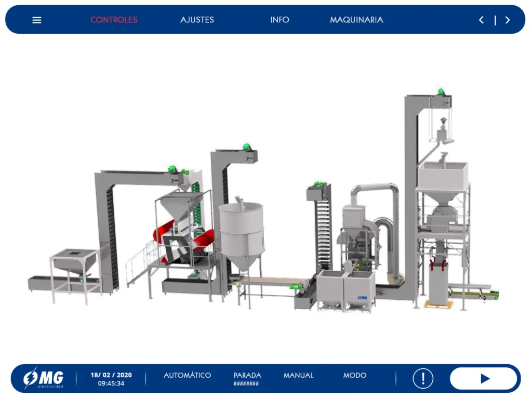The width and height of the screenshot is (532, 399).
Task: Open the INFO tab
Action: point(280,20)
